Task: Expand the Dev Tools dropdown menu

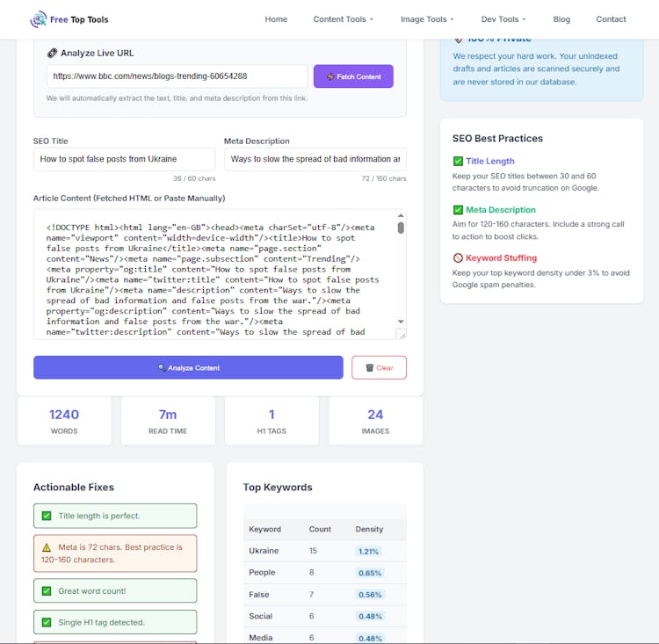Action: 503,19
